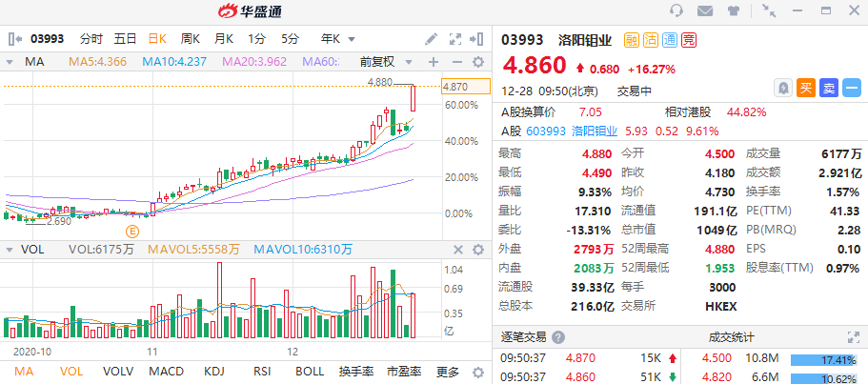The image size is (868, 384).
Task: Open A股 603993 stock link
Action: 546,131
